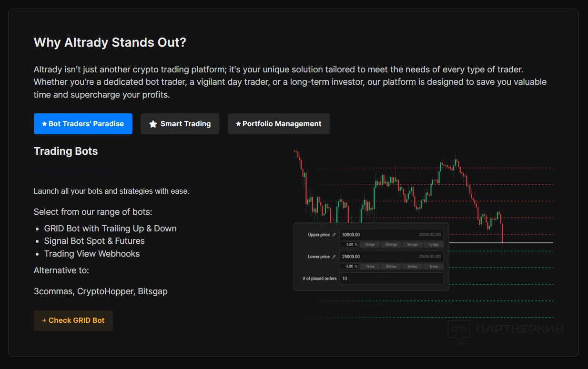Click the star icon on Smart Trading
The height and width of the screenshot is (369, 588).
(x=153, y=124)
